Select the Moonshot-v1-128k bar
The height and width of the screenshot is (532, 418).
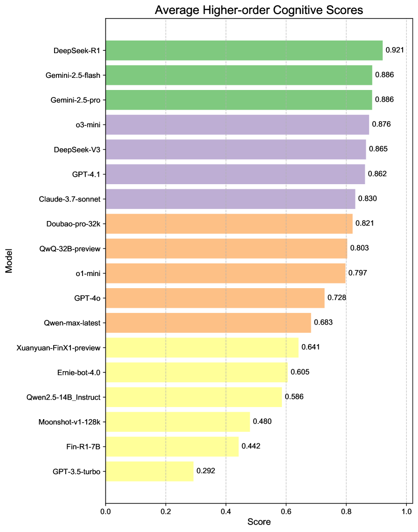click(178, 421)
